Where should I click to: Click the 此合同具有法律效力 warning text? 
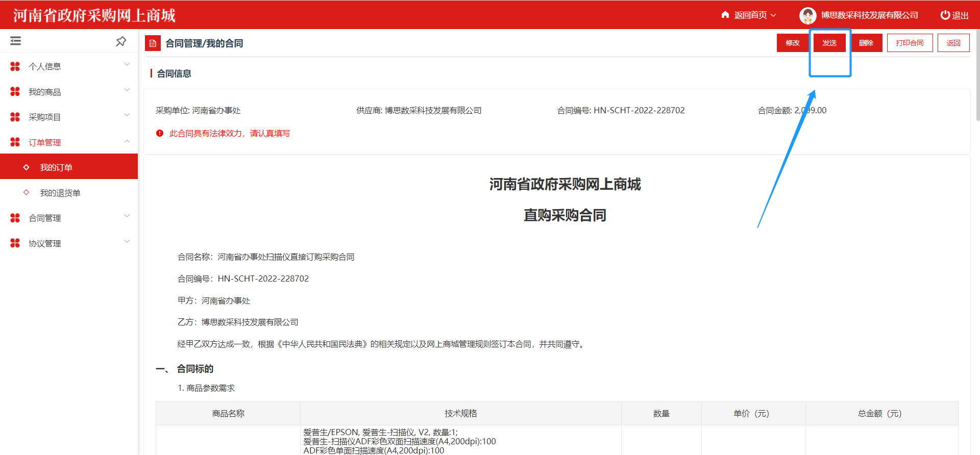pyautogui.click(x=230, y=133)
